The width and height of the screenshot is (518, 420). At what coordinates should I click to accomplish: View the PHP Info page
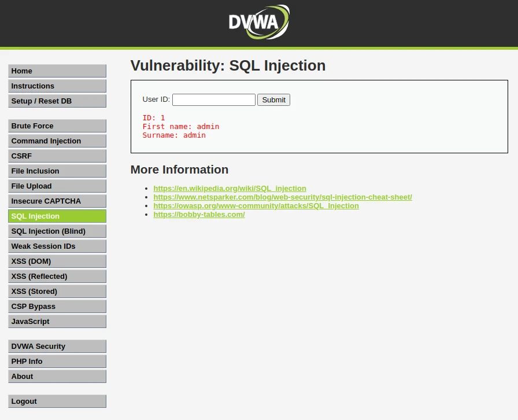click(57, 361)
